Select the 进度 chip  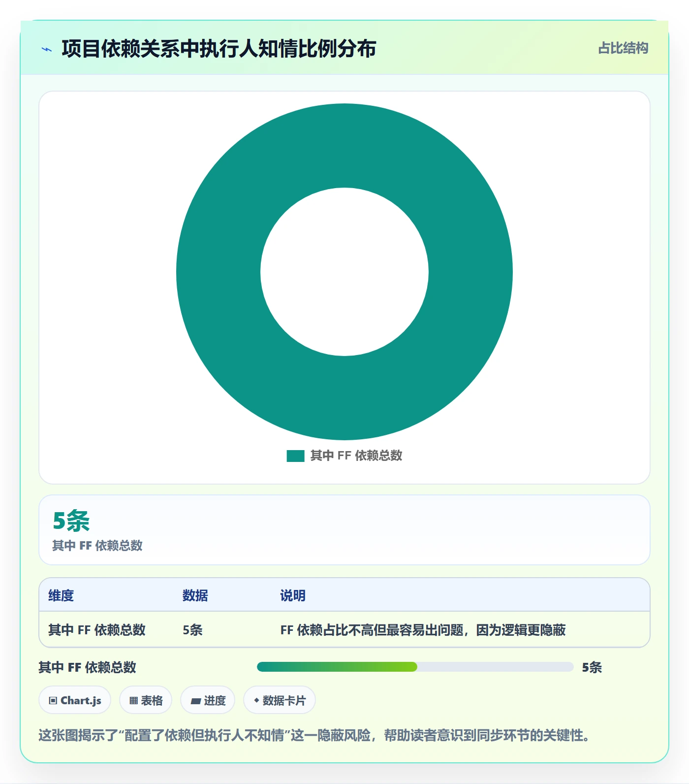[x=208, y=700]
